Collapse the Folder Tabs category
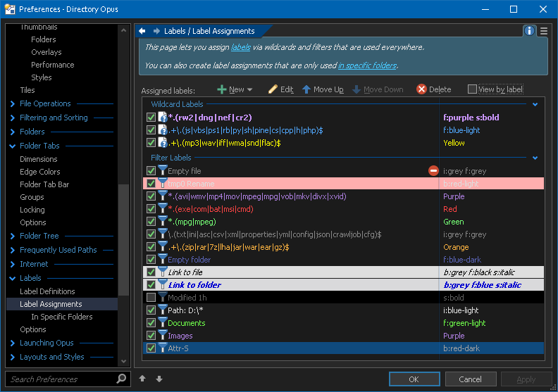 tap(13, 146)
